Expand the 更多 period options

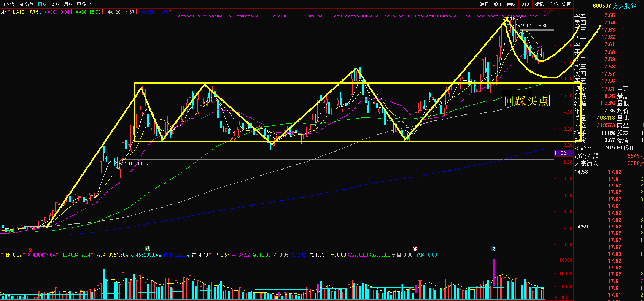pos(81,4)
